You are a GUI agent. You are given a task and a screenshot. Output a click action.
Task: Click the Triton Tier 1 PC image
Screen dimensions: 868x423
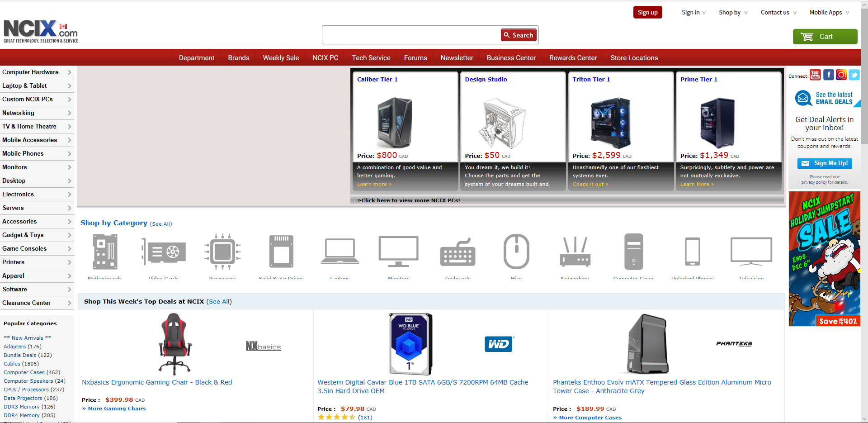(611, 123)
